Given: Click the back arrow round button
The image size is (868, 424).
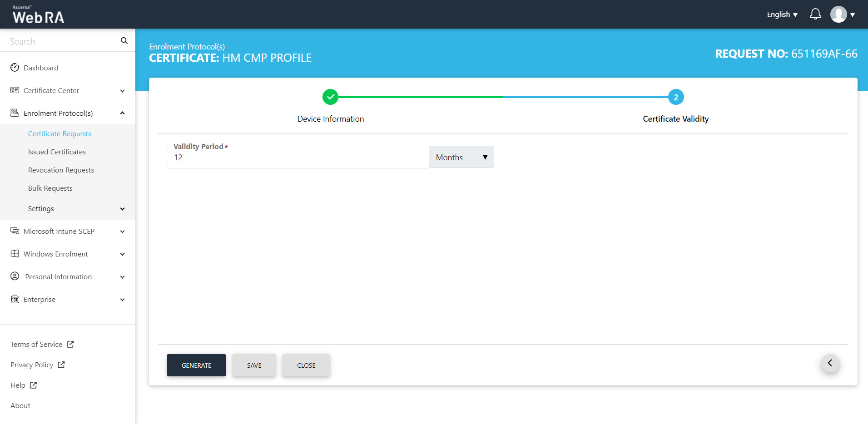Looking at the screenshot, I should click(830, 363).
